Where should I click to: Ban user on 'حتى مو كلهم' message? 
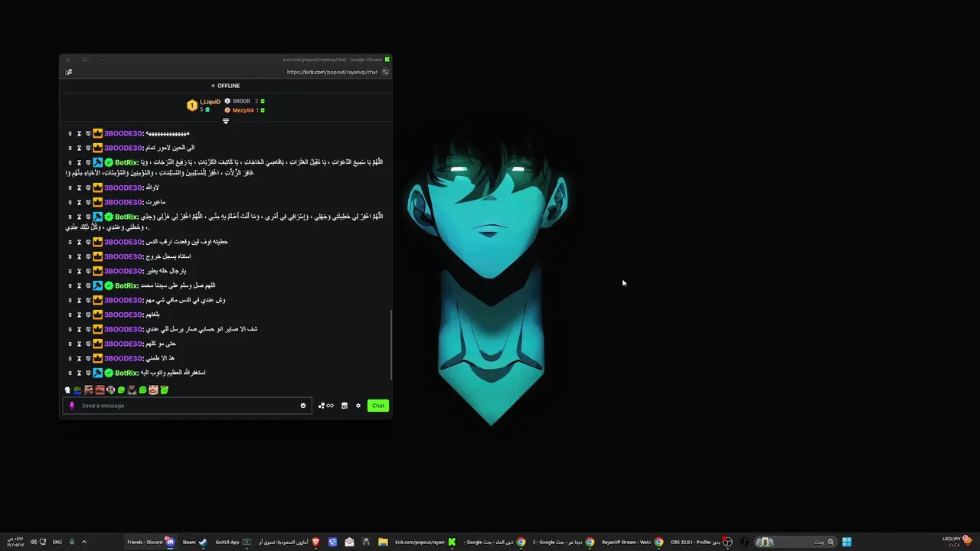click(x=88, y=344)
